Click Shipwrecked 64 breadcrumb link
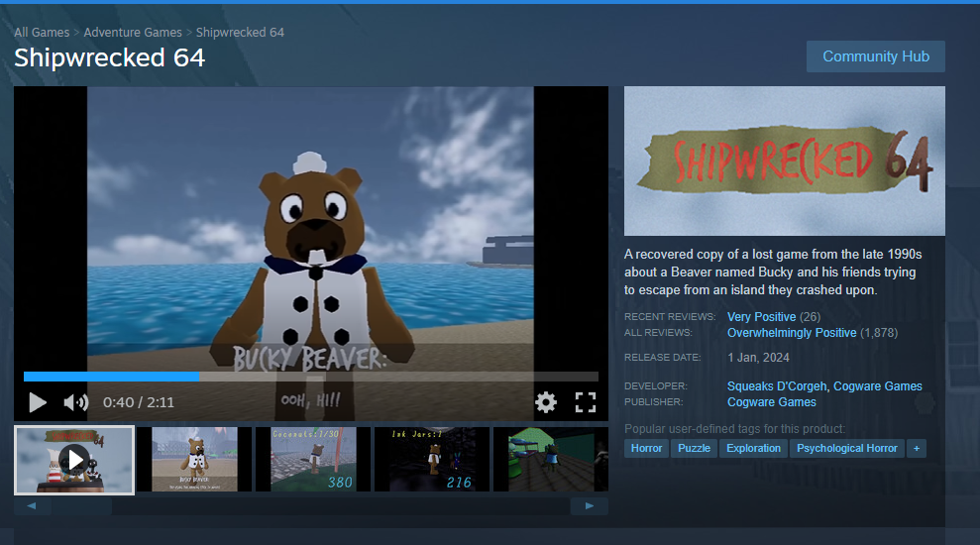 point(240,32)
